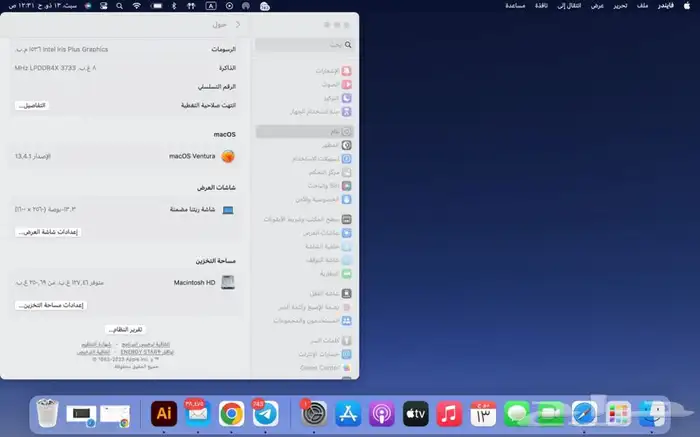Select التركيز (Focus) in sidebar
This screenshot has height=437, width=700.
[x=304, y=98]
